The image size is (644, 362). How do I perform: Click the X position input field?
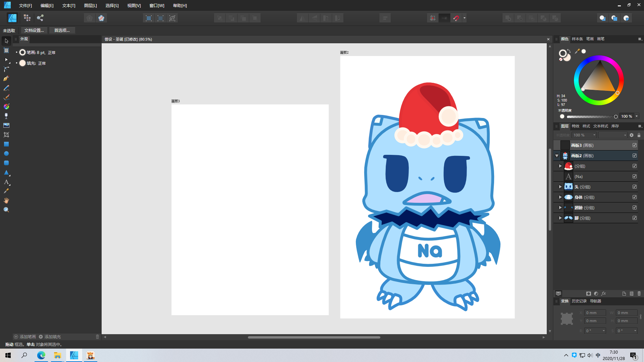point(595,313)
